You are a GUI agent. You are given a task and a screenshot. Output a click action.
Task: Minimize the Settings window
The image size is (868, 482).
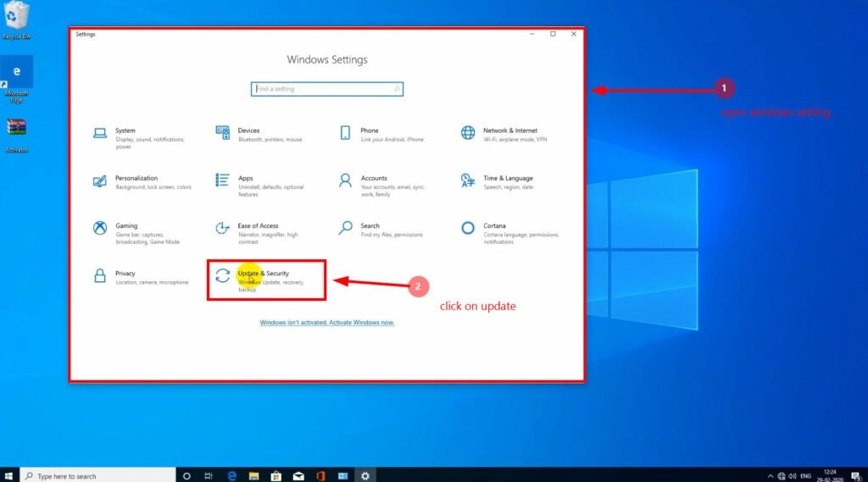(x=532, y=34)
